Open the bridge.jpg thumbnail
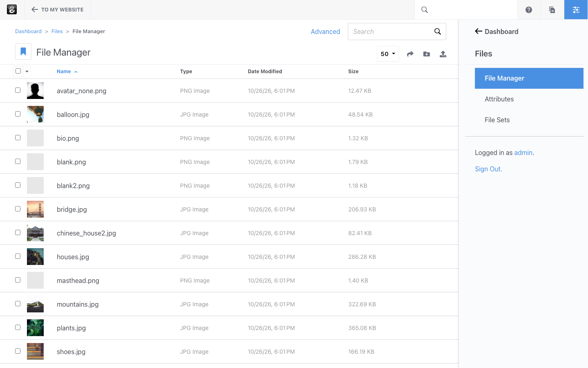Screen dimensions: 588x368 point(35,209)
